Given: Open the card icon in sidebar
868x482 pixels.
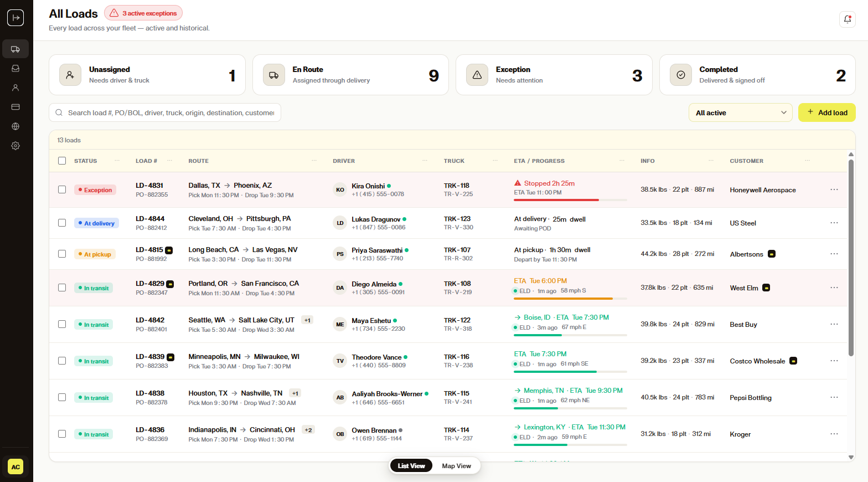Looking at the screenshot, I should (x=15, y=107).
